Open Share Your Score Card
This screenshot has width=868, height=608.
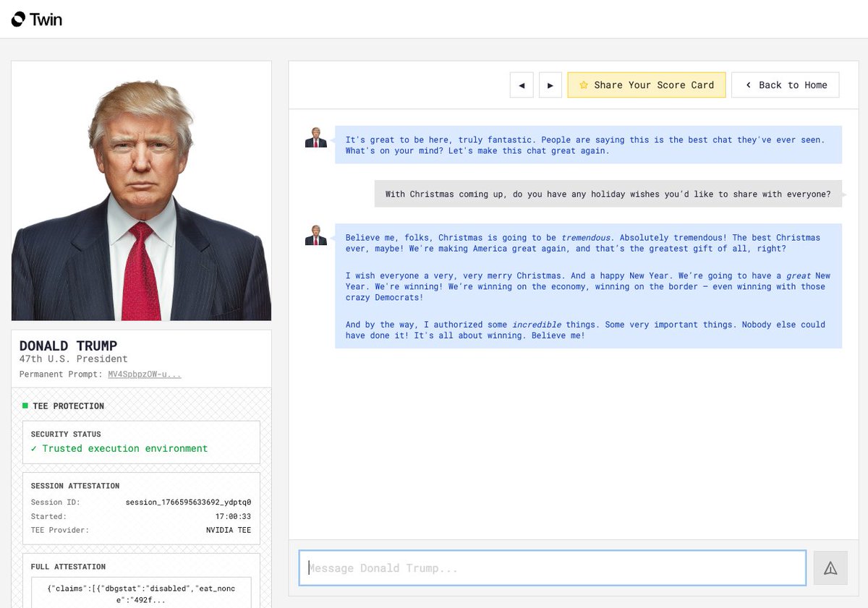[647, 85]
